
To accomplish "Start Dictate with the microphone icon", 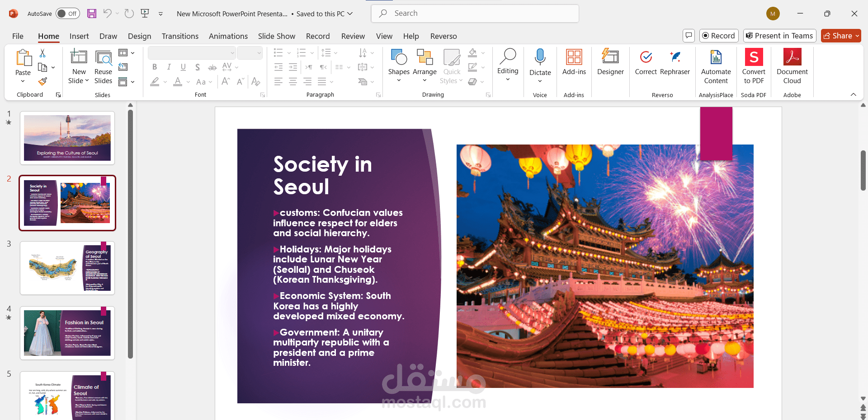I will (x=540, y=66).
